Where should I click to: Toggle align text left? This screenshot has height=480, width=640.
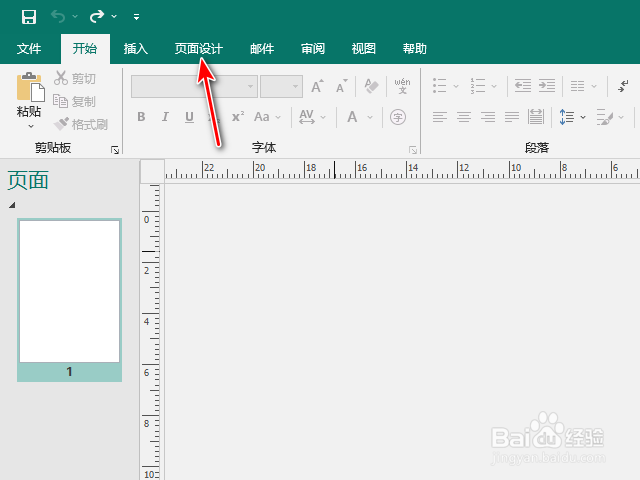[440, 117]
